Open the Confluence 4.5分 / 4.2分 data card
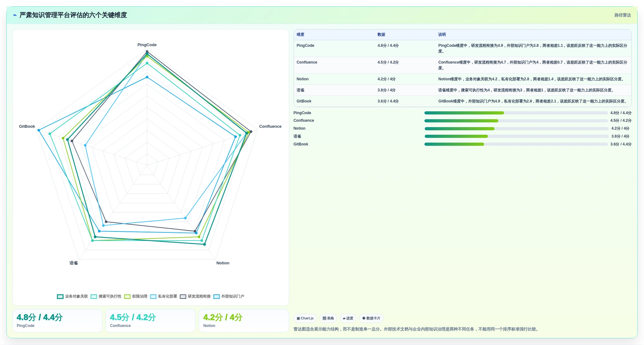The width and height of the screenshot is (644, 345). pos(150,321)
